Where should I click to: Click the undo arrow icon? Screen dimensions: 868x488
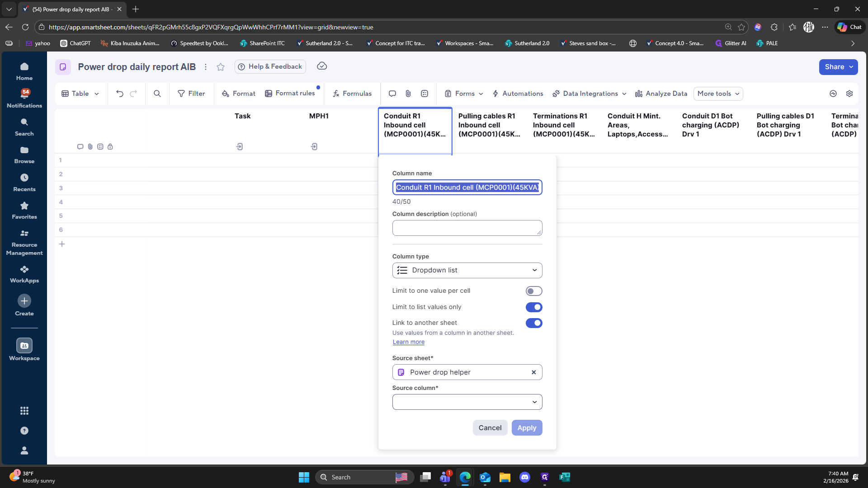pyautogui.click(x=119, y=94)
